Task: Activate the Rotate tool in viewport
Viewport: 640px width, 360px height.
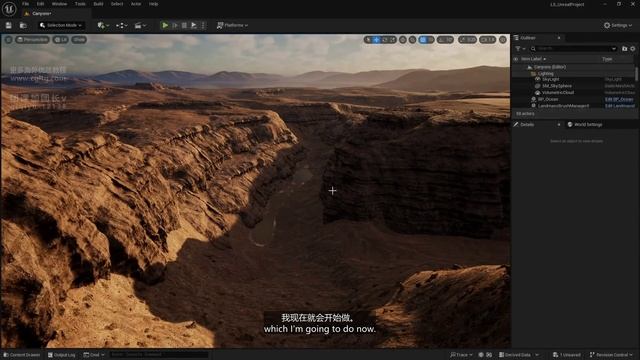Action: [x=384, y=40]
